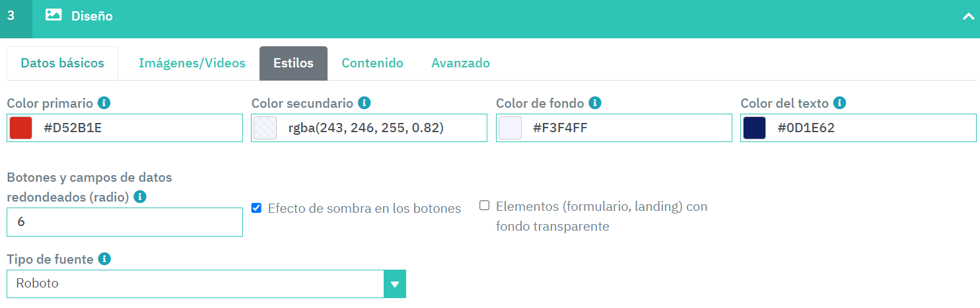Image resolution: width=980 pixels, height=308 pixels.
Task: Click the #F3F4FF background color field
Action: click(627, 128)
